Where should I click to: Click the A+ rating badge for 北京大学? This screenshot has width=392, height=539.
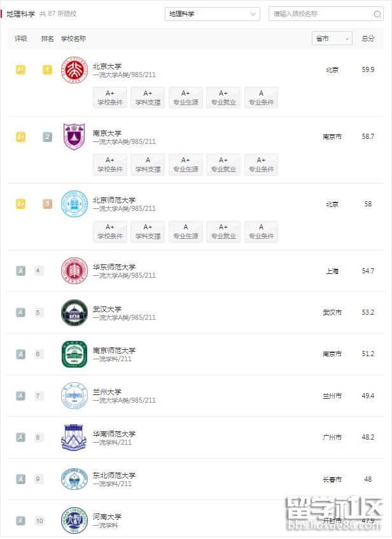pyautogui.click(x=20, y=70)
